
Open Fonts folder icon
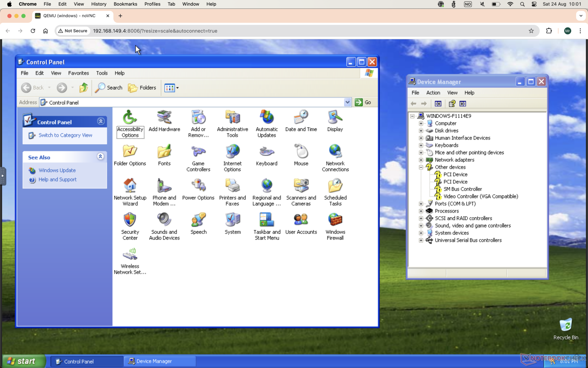click(164, 155)
